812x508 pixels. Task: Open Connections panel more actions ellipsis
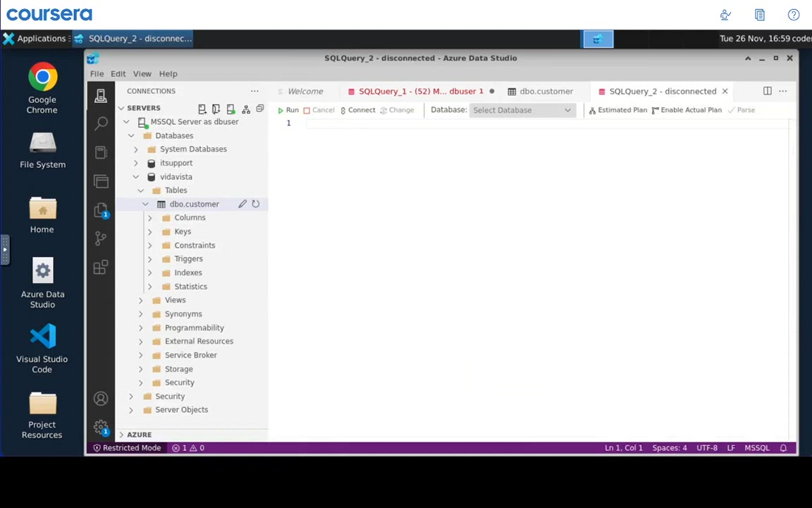click(254, 91)
